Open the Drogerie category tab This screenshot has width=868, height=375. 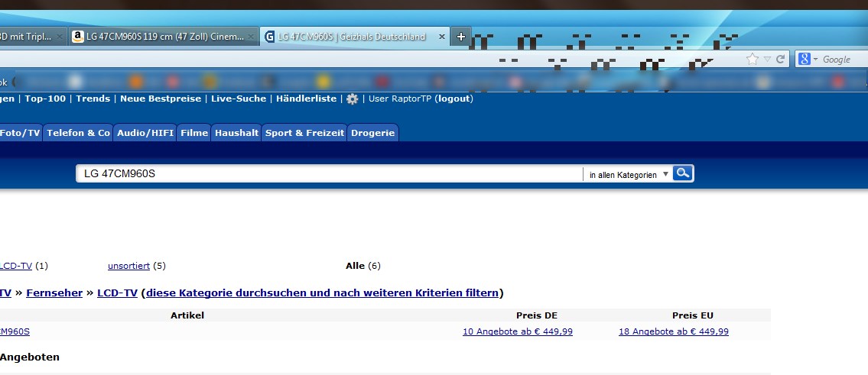tap(372, 133)
